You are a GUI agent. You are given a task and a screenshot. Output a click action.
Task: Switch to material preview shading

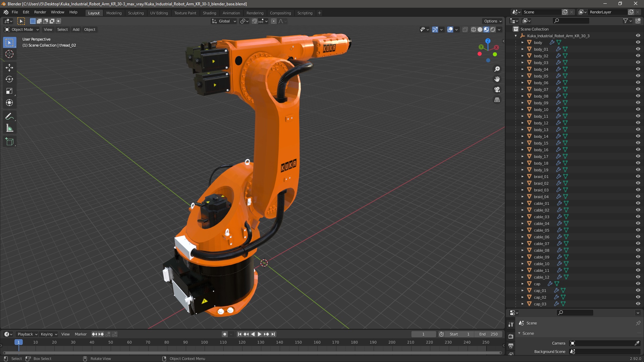[x=486, y=29]
